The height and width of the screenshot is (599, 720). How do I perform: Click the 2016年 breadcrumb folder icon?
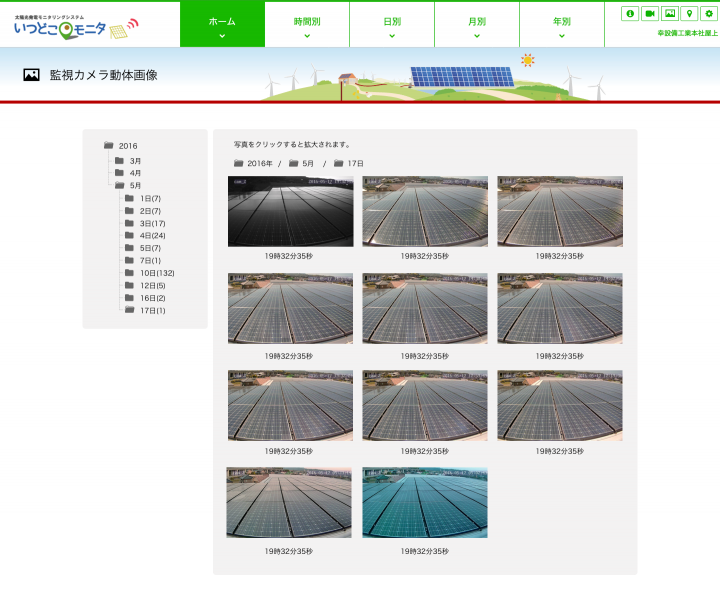(238, 163)
